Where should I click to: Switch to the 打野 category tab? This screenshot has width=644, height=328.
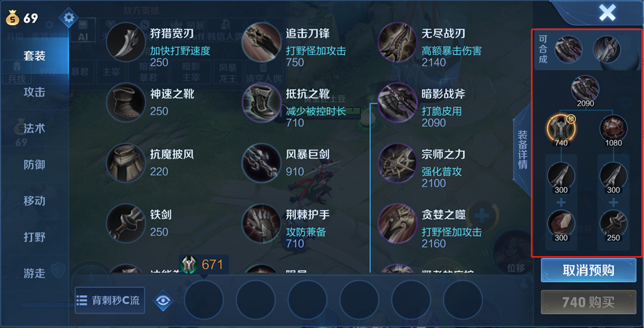34,237
